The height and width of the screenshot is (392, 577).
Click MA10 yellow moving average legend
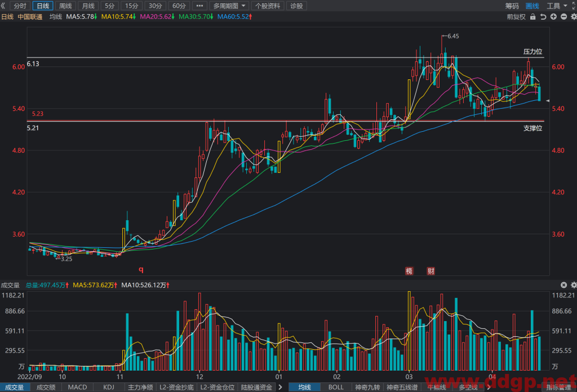click(x=118, y=16)
